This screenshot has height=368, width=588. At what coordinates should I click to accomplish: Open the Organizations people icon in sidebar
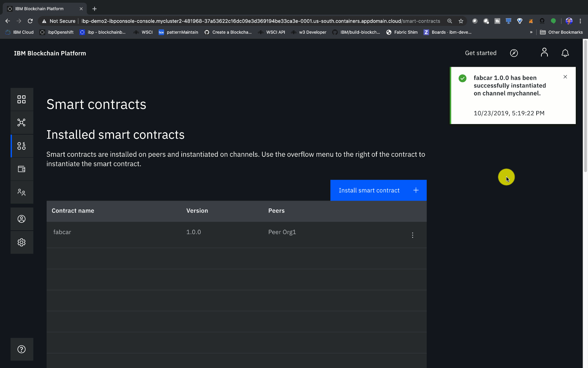click(21, 192)
